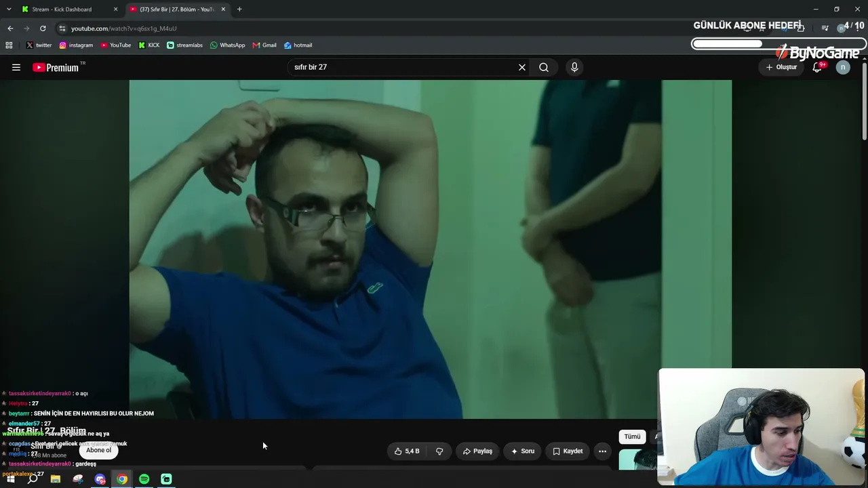Open the WhatsApp bookmark

(228, 45)
